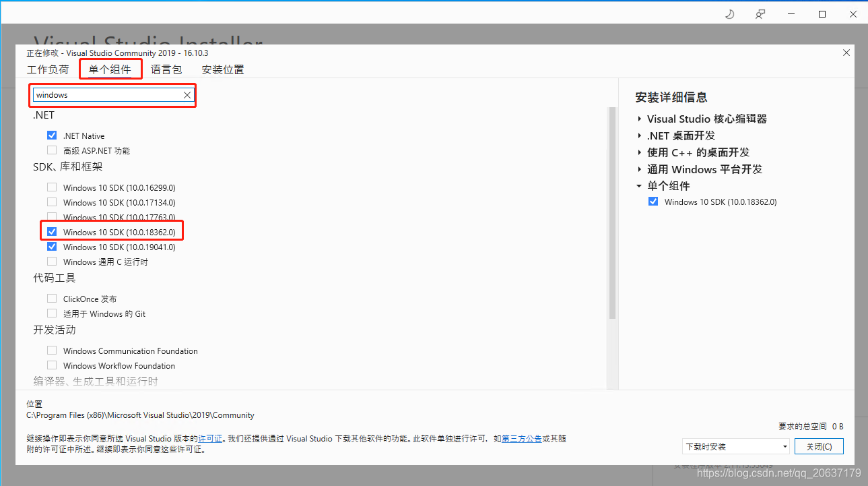Screen dimensions: 868x486
Task: Open the 安装位置 tab
Action: point(223,69)
